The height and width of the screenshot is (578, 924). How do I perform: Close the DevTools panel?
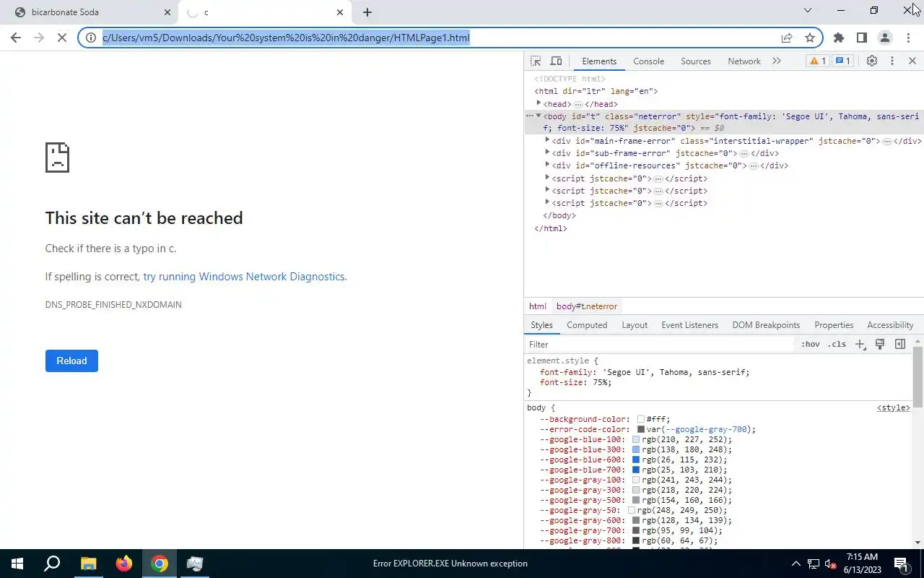912,61
